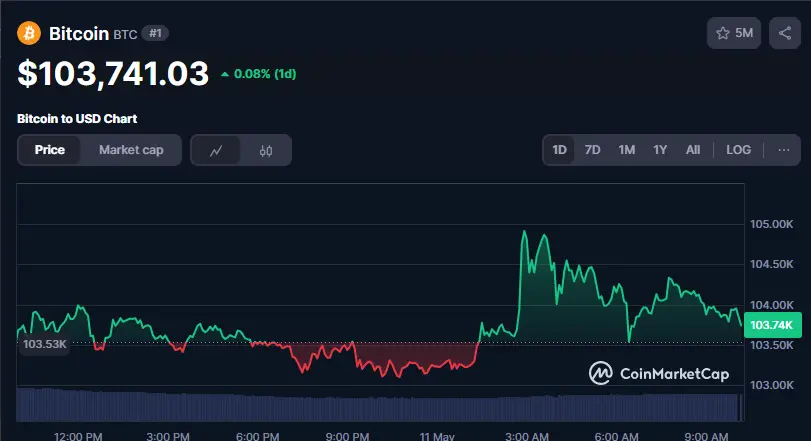811x441 pixels.
Task: Choose the All time range
Action: pyautogui.click(x=693, y=150)
